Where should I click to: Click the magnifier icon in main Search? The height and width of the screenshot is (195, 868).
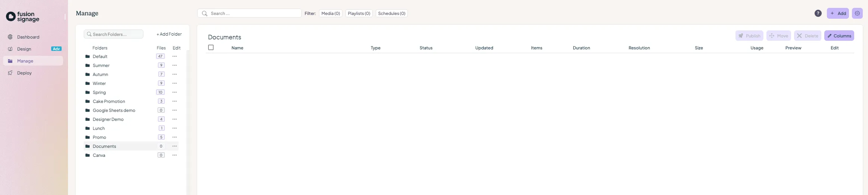[x=204, y=13]
